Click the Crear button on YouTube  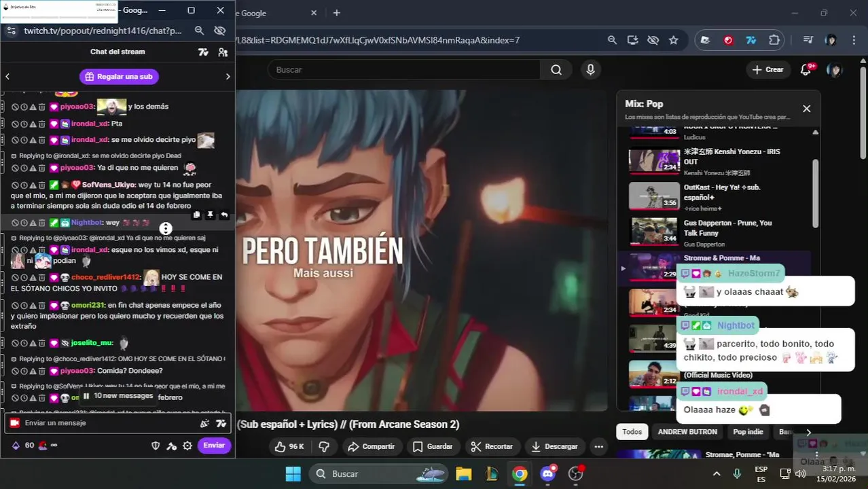point(768,70)
